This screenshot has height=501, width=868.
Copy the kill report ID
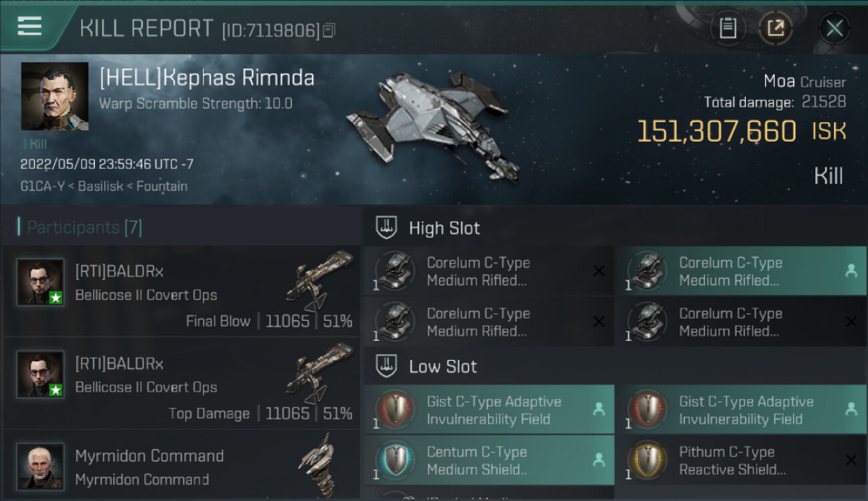coord(329,31)
